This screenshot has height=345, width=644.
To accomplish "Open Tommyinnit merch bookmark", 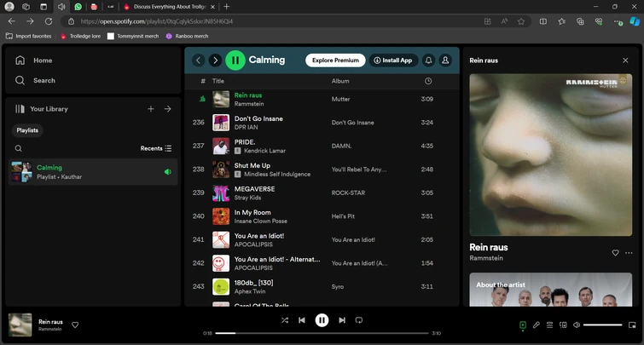I will pyautogui.click(x=133, y=36).
